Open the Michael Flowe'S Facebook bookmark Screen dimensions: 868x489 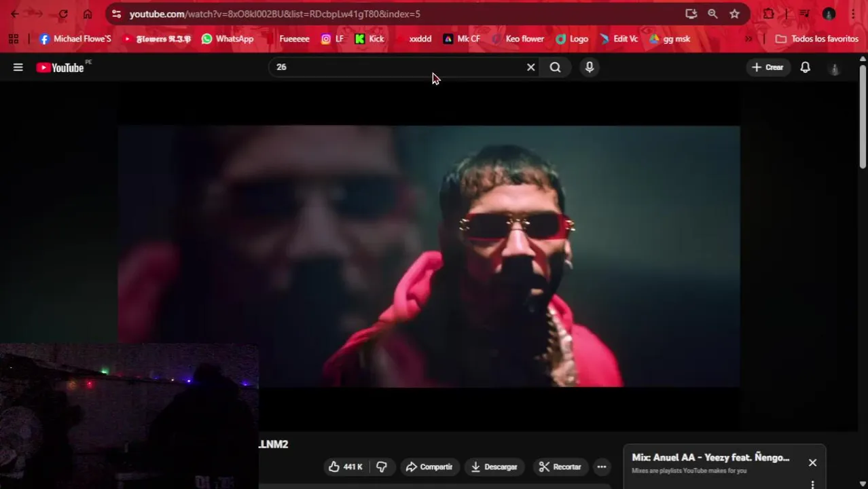click(75, 39)
